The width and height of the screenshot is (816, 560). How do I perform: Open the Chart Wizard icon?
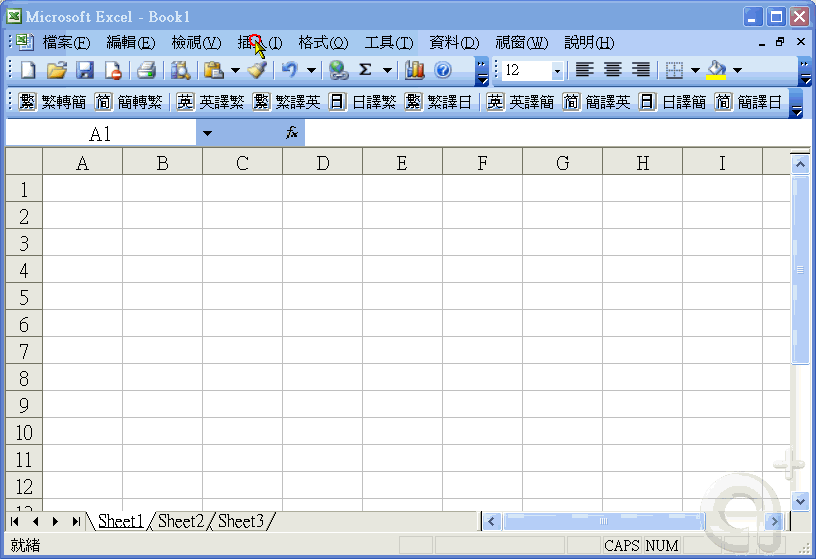click(x=415, y=70)
